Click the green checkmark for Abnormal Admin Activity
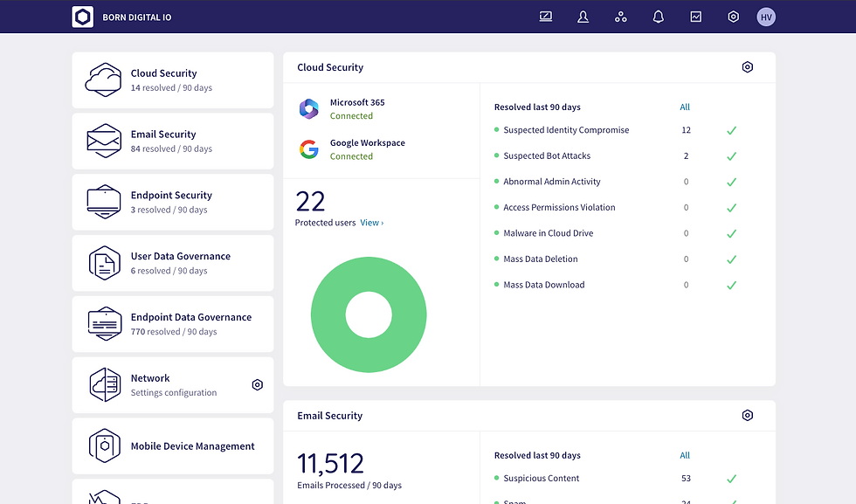Viewport: 856px width, 504px height. tap(732, 182)
